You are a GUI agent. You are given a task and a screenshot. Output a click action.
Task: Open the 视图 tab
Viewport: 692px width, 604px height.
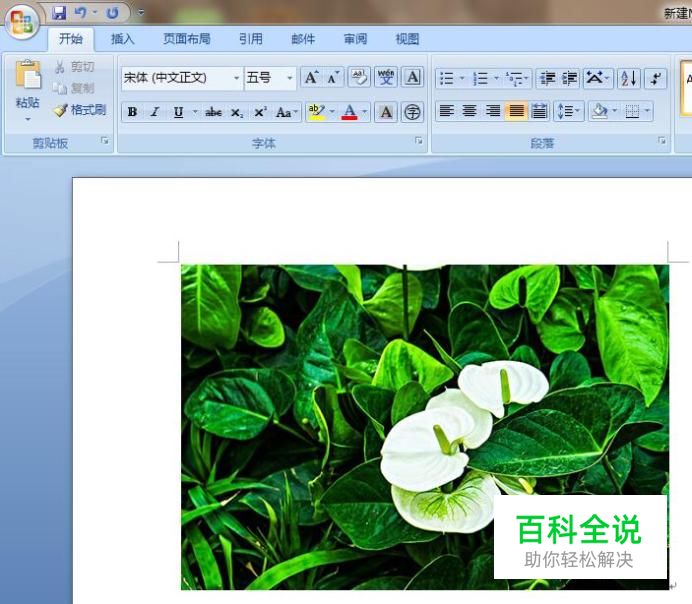(407, 39)
